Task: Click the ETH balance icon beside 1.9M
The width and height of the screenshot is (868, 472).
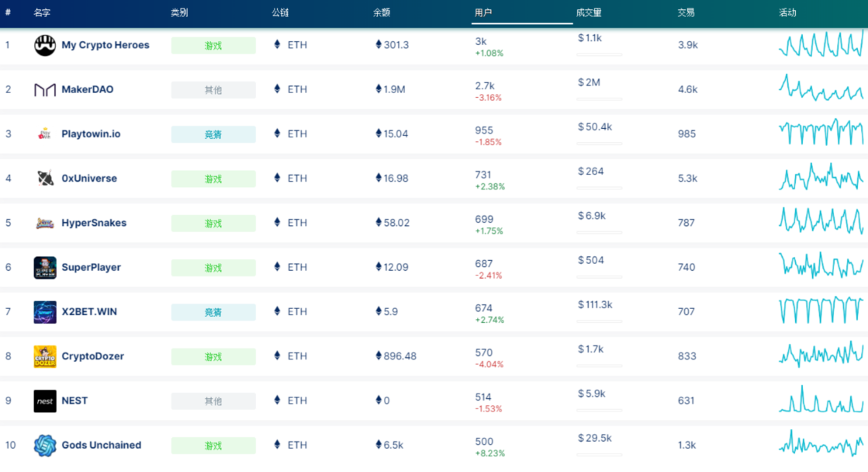Action: pyautogui.click(x=379, y=88)
